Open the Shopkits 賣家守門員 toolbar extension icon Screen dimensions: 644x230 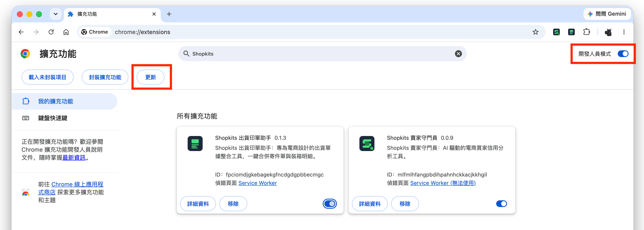tap(556, 32)
